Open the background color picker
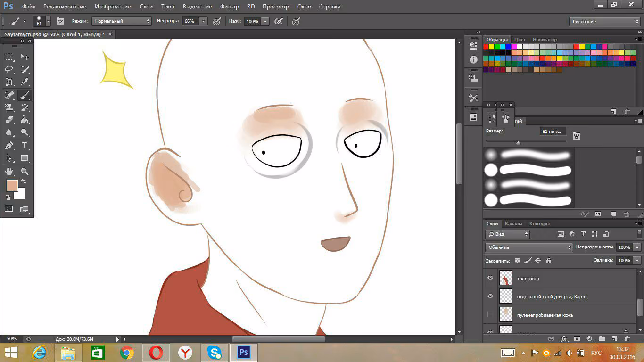The image size is (644, 362). click(21, 194)
